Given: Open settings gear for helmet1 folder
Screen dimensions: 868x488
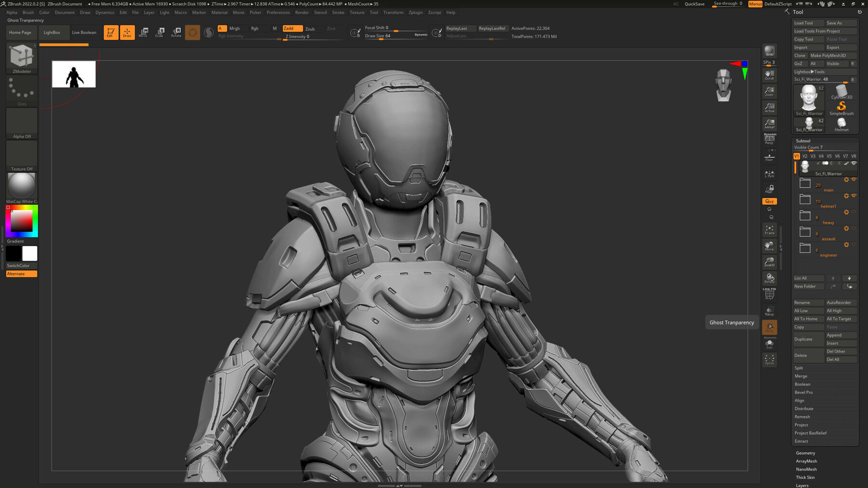Looking at the screenshot, I should (x=846, y=196).
